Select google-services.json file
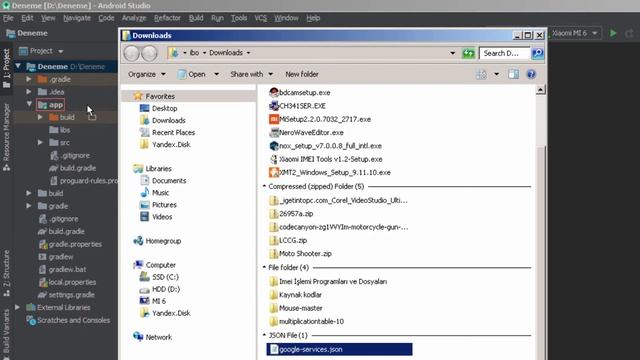Screen dimensions: 640x360 (339, 349)
